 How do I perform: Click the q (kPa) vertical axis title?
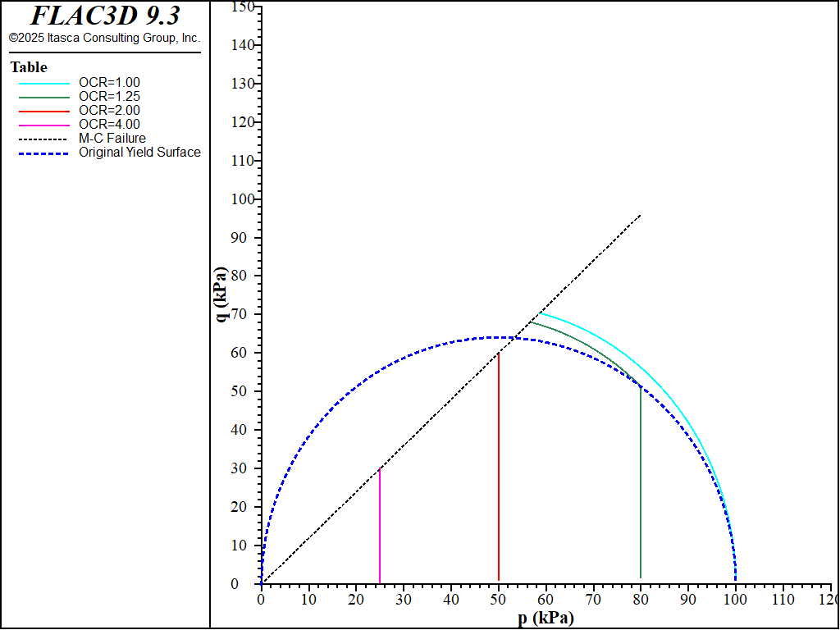point(221,294)
